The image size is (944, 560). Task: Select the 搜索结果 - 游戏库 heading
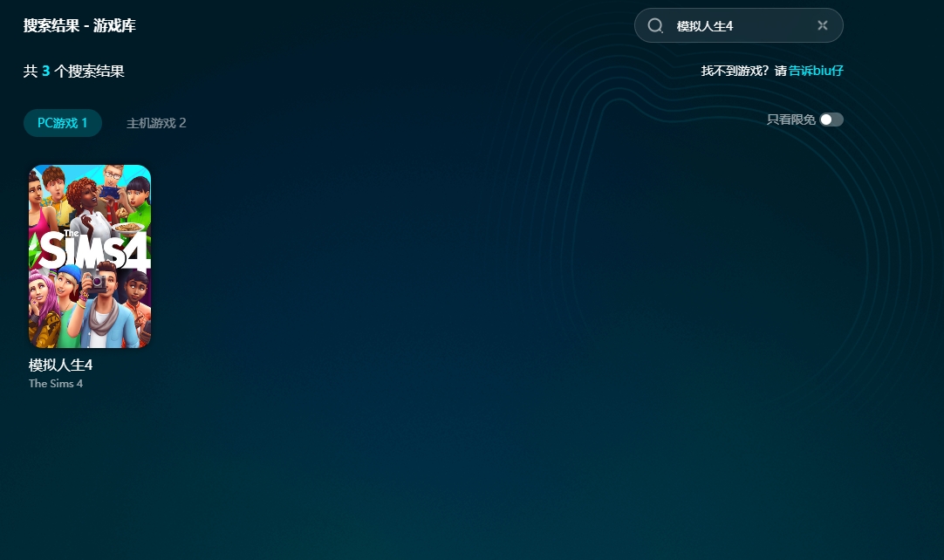pyautogui.click(x=79, y=25)
